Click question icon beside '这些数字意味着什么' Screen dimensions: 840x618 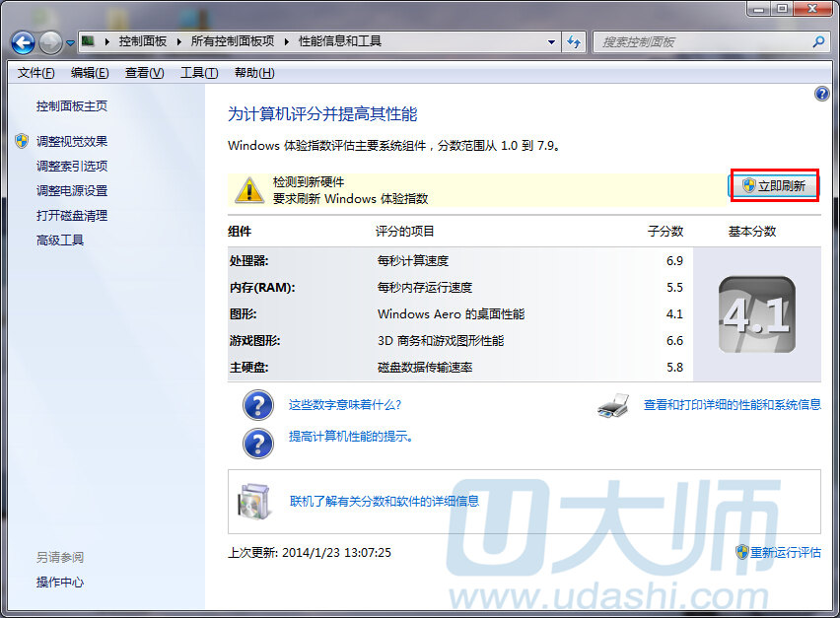click(x=257, y=405)
